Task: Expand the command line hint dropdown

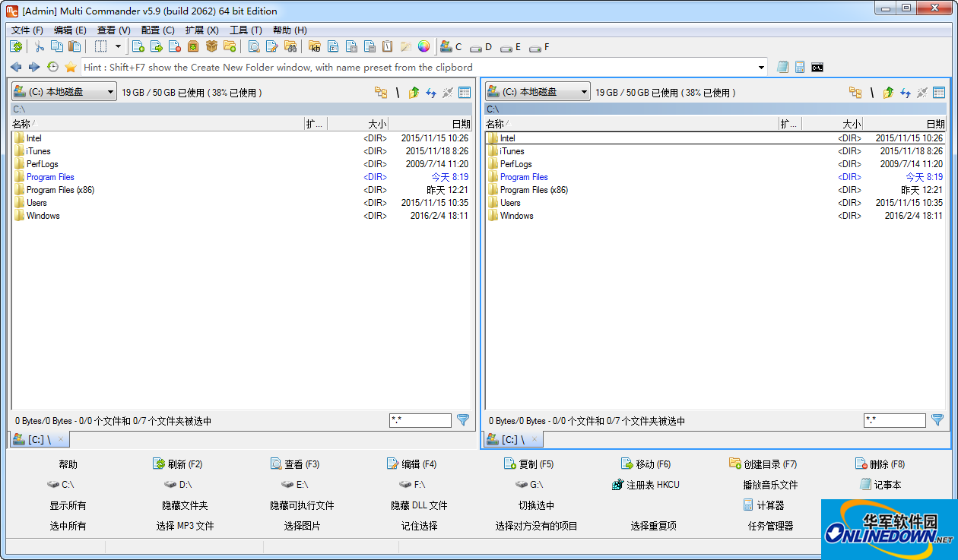Action: (761, 68)
